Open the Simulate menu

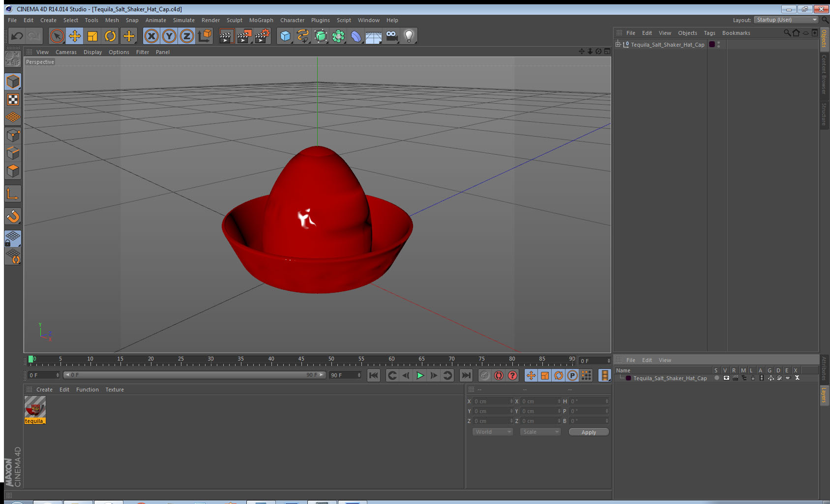(x=184, y=20)
